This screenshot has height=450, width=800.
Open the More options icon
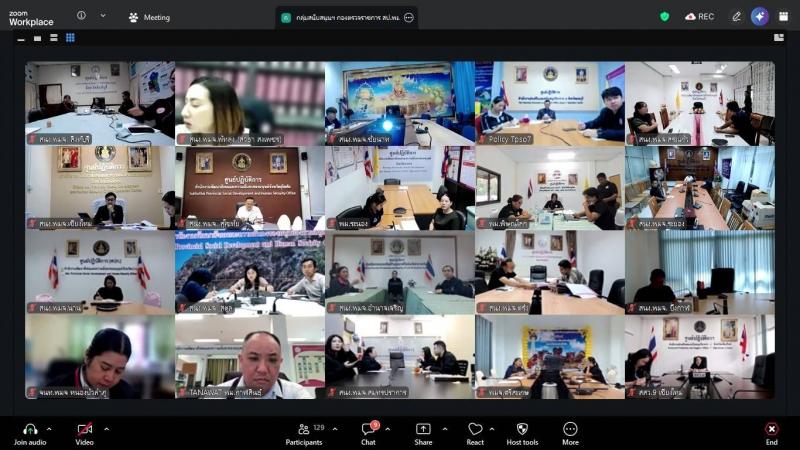pyautogui.click(x=570, y=429)
